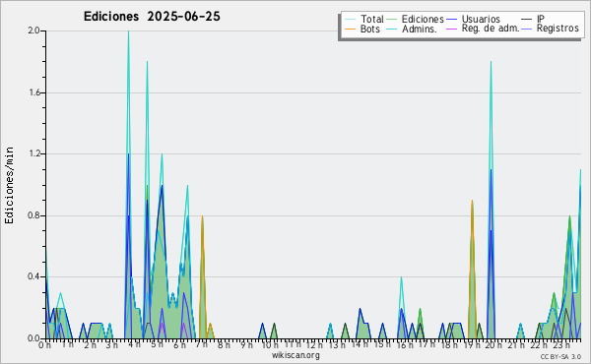Click the 1.6 y-axis value
Screen dimensions: 591x364
(x=33, y=92)
